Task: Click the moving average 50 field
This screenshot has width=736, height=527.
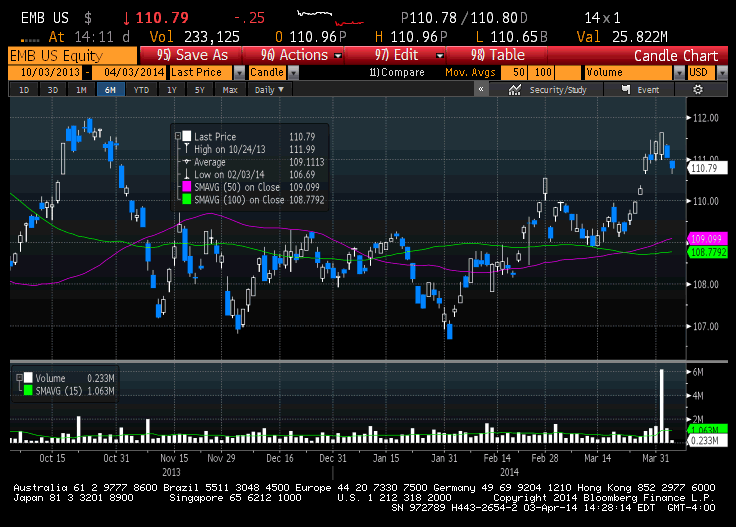Action: click(514, 72)
